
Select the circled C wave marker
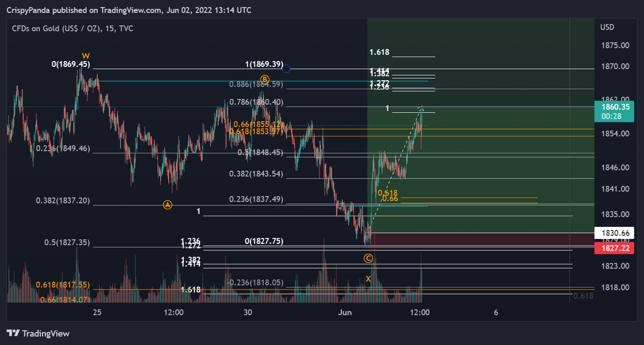tap(368, 258)
